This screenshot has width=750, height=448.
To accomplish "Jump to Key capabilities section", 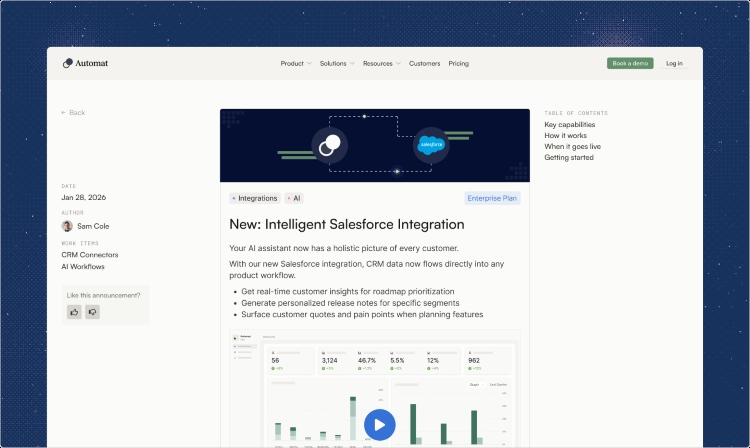I will [570, 125].
